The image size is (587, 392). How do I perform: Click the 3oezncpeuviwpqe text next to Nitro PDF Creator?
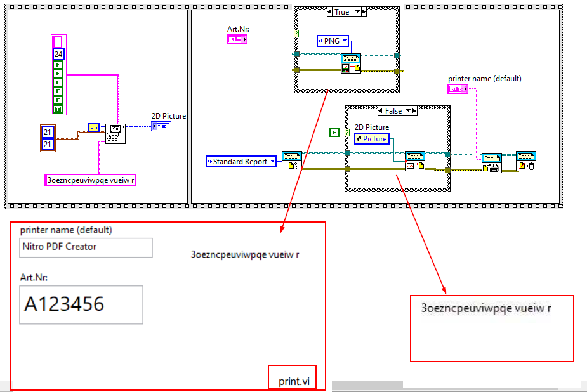click(245, 255)
